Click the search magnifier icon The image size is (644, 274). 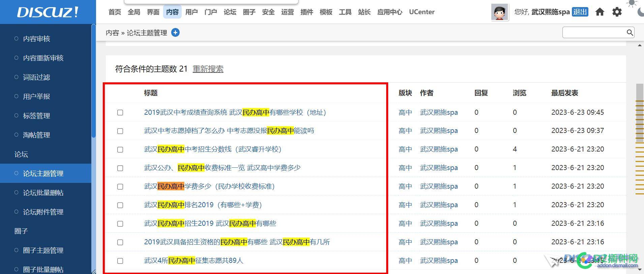tap(630, 32)
